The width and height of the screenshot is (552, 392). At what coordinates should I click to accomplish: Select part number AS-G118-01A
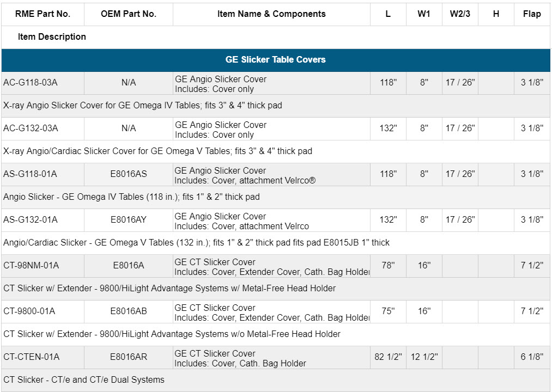[30, 174]
